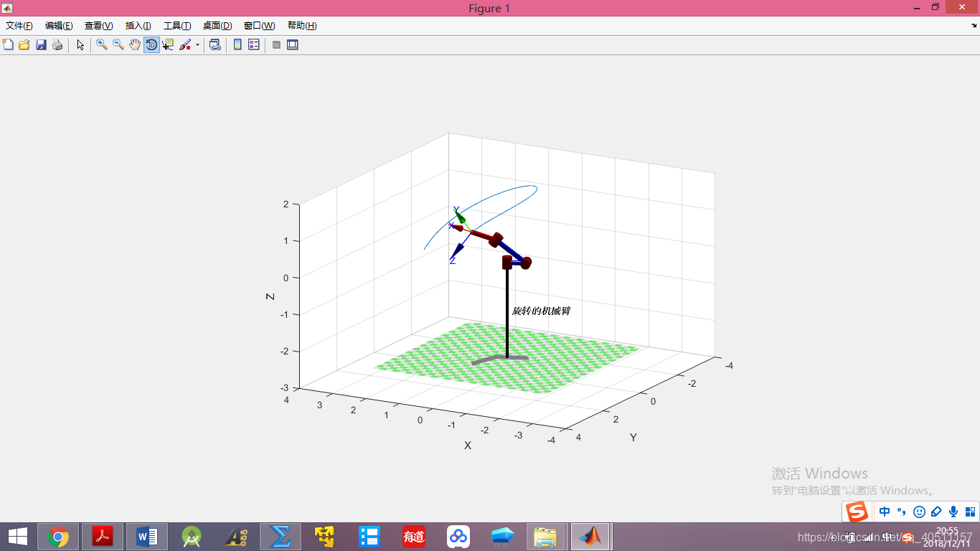The image size is (980, 551).
Task: Click the black vertical robot base post
Action: (x=507, y=313)
